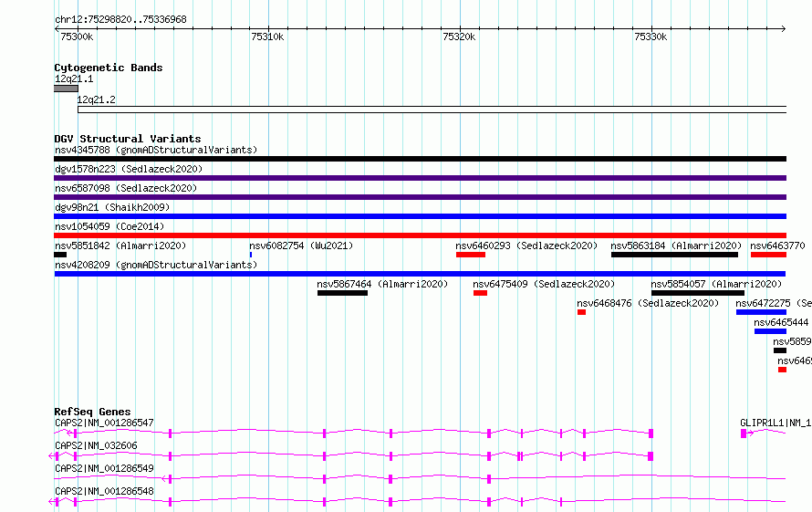812x512 pixels.
Task: Click the RefSeq Genes track title
Action: [92, 412]
